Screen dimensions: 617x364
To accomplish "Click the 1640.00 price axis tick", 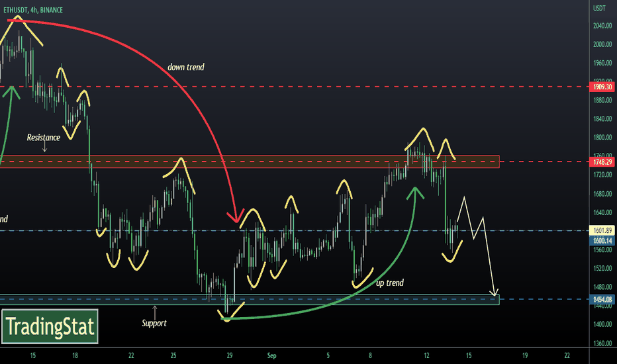I will pos(602,212).
